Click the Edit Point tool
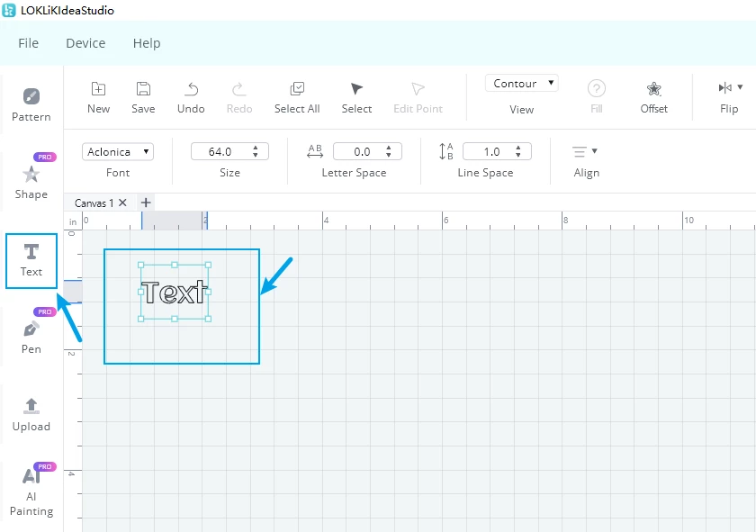The image size is (756, 532). point(418,98)
